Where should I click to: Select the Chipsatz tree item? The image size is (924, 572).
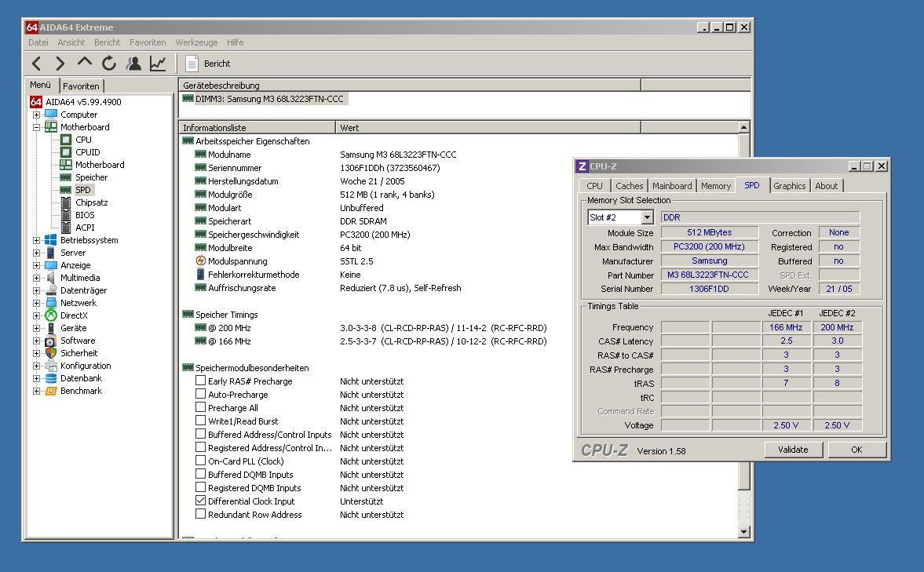91,202
